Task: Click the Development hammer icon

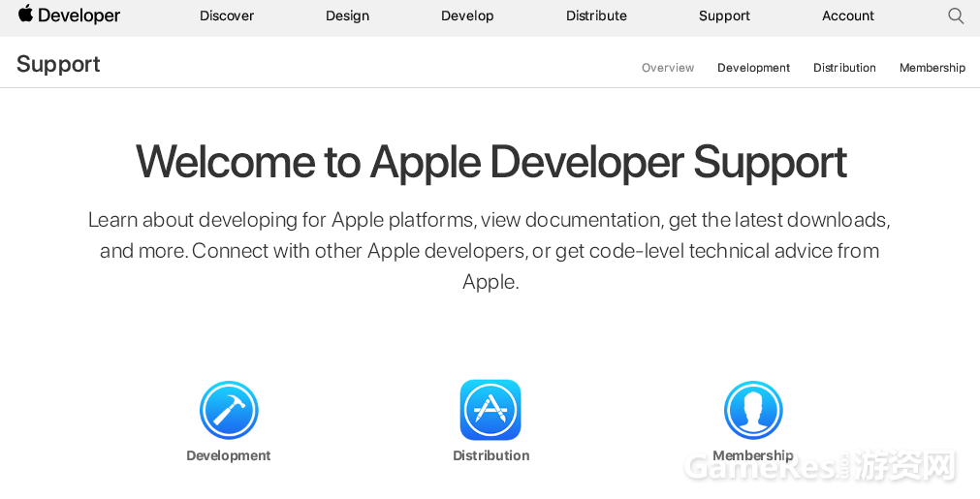Action: (229, 410)
